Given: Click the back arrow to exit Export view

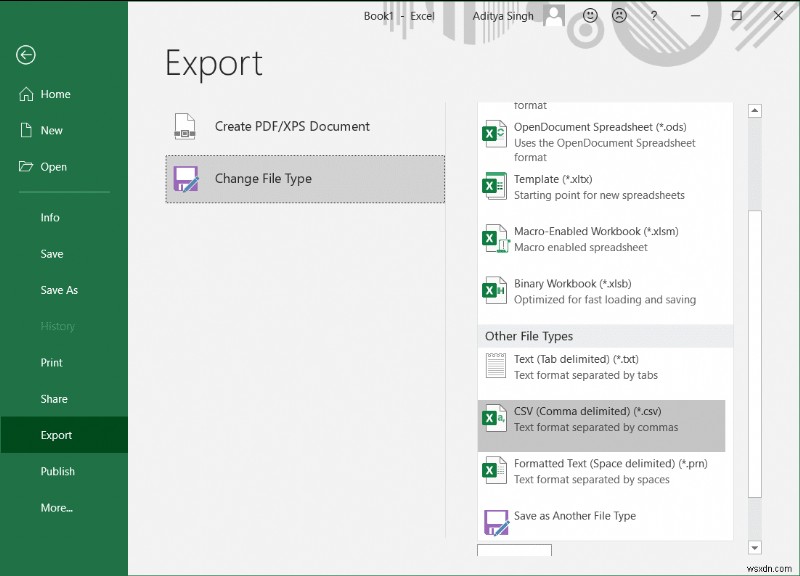Looking at the screenshot, I should [24, 55].
